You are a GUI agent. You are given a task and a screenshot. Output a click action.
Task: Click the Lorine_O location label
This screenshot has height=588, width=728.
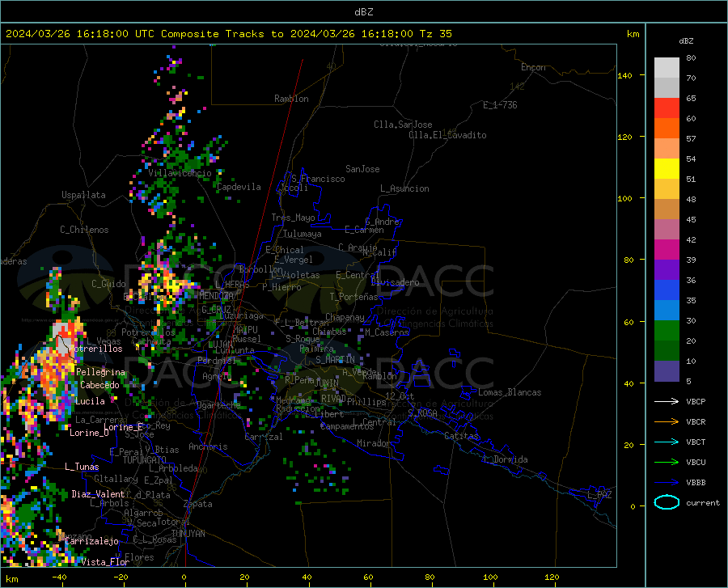coord(89,433)
